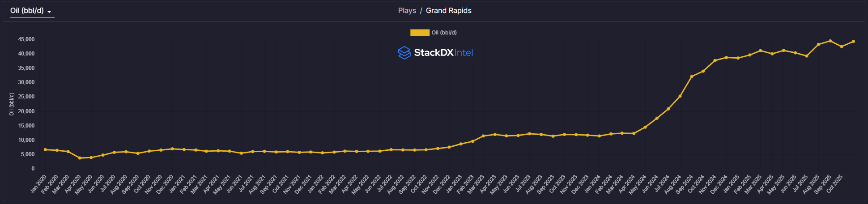Click the StackDX Intel watermark text
This screenshot has height=204, width=868.
coord(443,53)
